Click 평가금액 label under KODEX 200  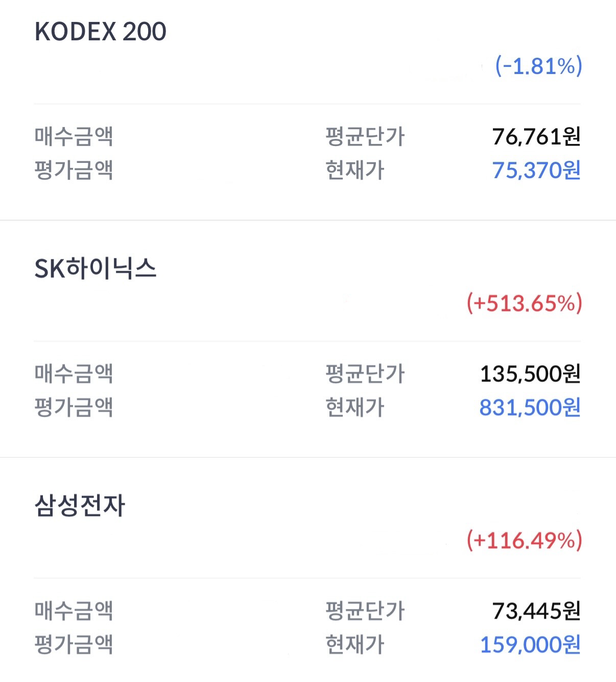tap(74, 170)
